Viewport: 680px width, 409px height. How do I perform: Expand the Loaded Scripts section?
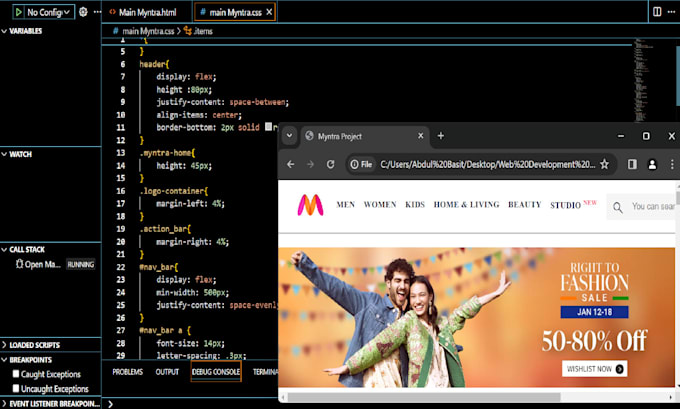(x=30, y=343)
